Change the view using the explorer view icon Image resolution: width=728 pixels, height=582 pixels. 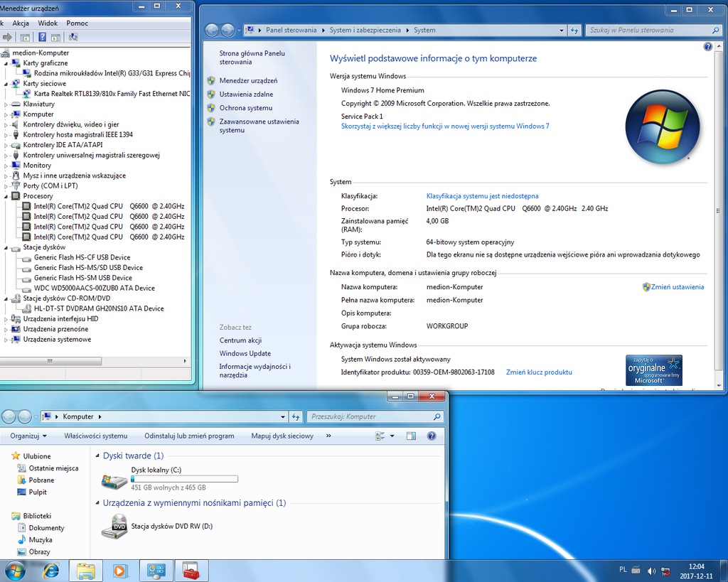click(380, 436)
